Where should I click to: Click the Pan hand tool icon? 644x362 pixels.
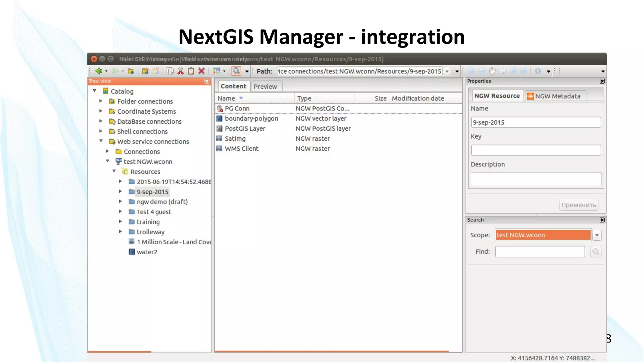(492, 71)
